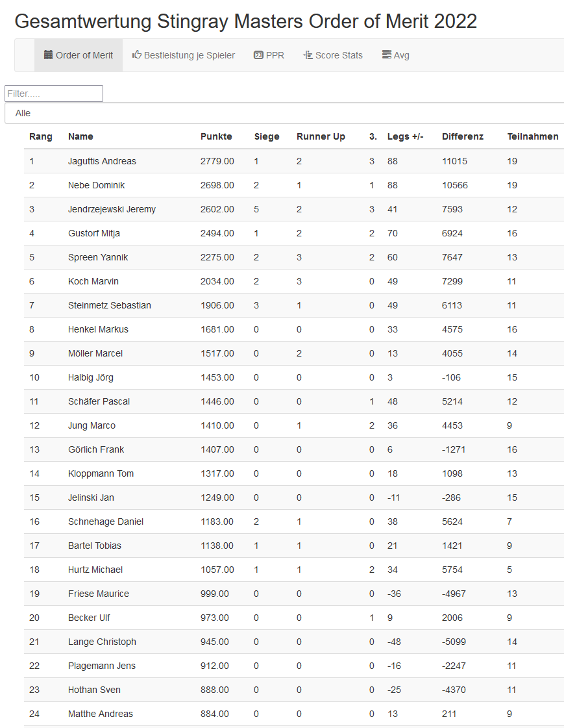The height and width of the screenshot is (728, 564).
Task: Select the Schnehage Daniel entry
Action: [x=106, y=521]
